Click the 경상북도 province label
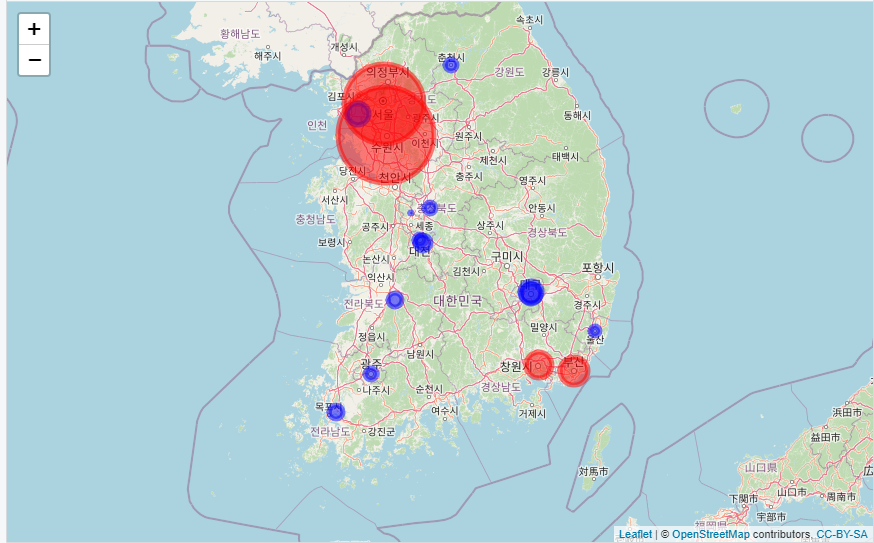Image resolution: width=874 pixels, height=543 pixels. pos(547,232)
